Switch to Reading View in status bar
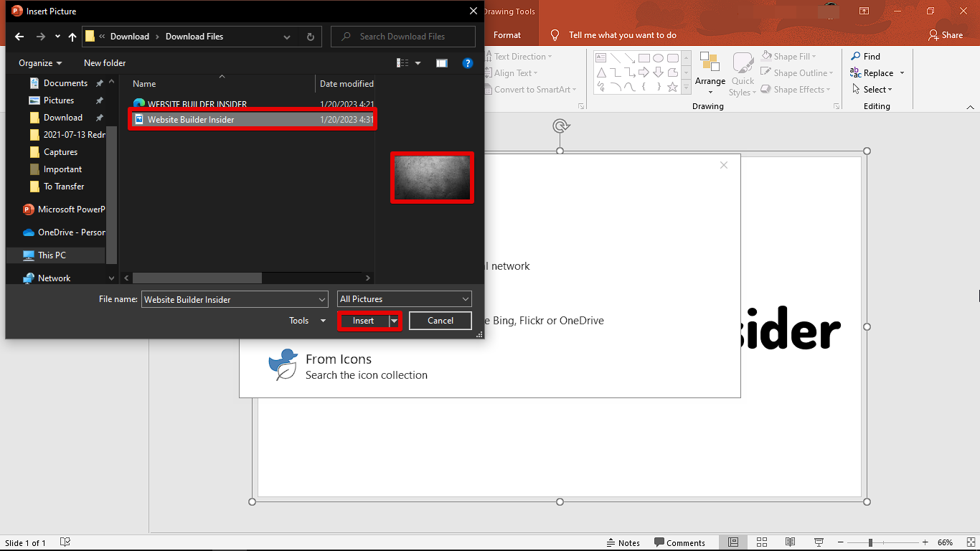 tap(790, 542)
